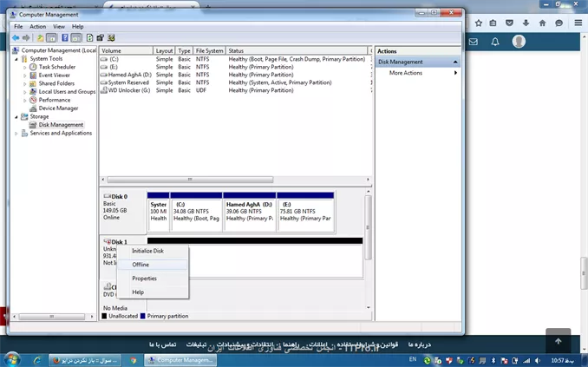Click the Refresh toolbar icon
The width and height of the screenshot is (588, 367).
pyautogui.click(x=89, y=38)
